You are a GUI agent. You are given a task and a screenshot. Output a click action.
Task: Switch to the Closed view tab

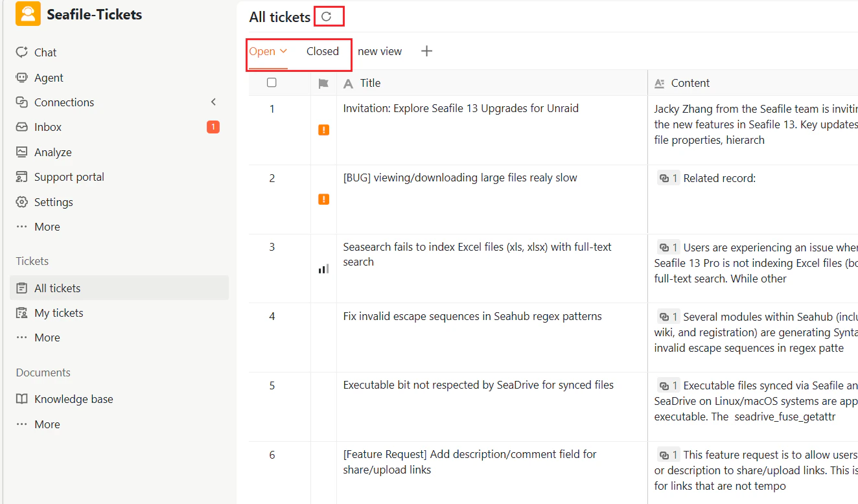(323, 51)
